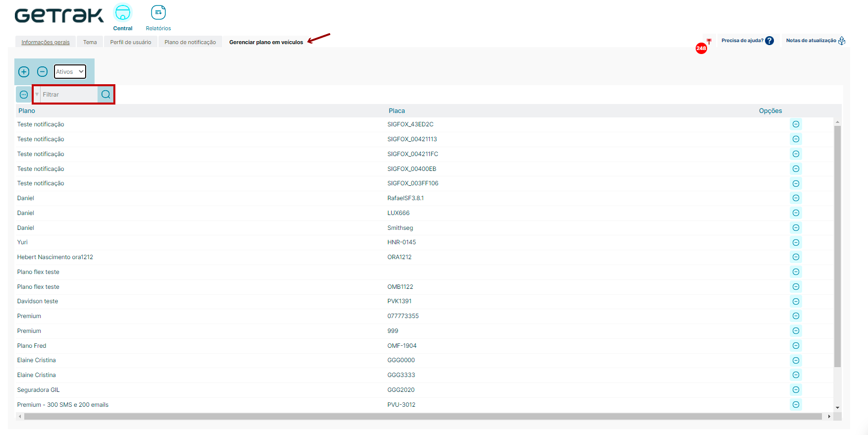
Task: Click the horizontal scrollbar thumb
Action: click(x=423, y=417)
